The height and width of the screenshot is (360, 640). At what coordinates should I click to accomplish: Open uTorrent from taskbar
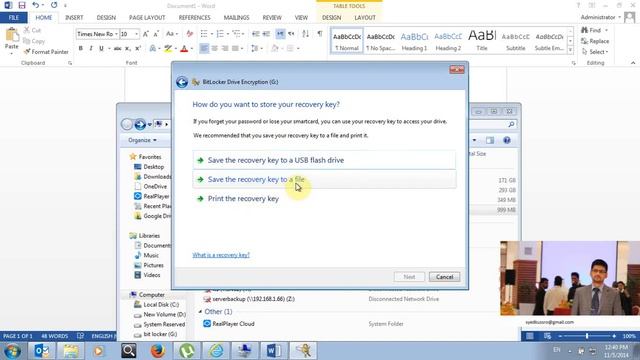(x=187, y=351)
